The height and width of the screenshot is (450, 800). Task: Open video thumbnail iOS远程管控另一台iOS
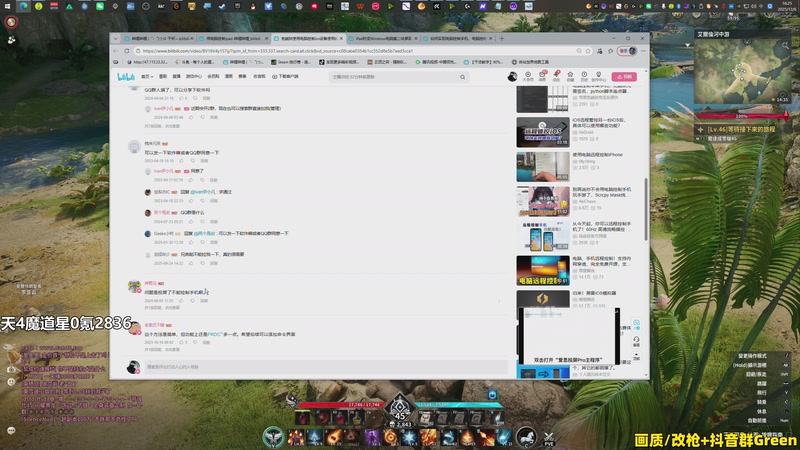(x=543, y=132)
